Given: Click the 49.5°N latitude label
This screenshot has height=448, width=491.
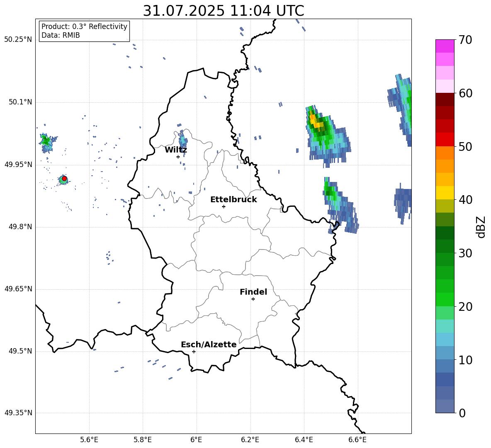Looking at the screenshot, I should [x=20, y=351].
